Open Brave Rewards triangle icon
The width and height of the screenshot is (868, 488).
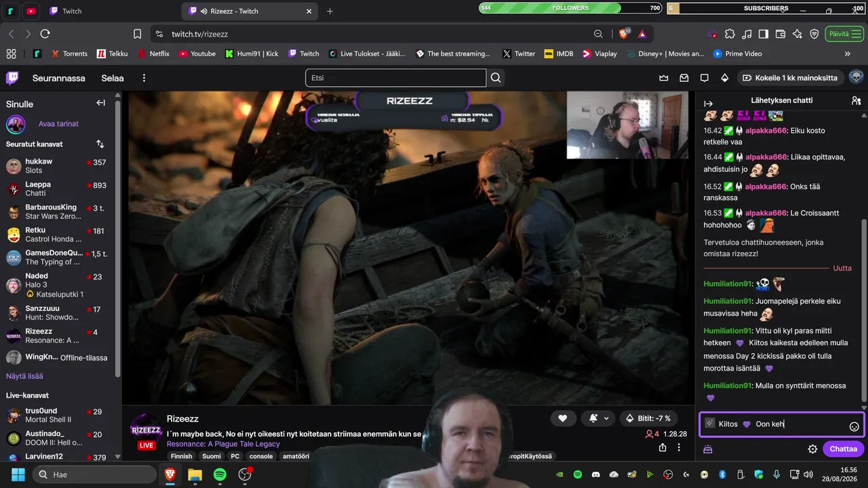click(642, 34)
